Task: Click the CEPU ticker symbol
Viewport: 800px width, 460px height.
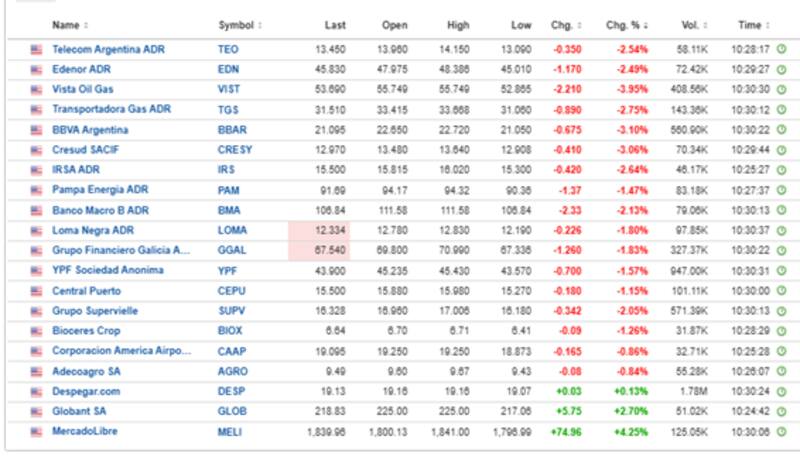Action: (230, 291)
